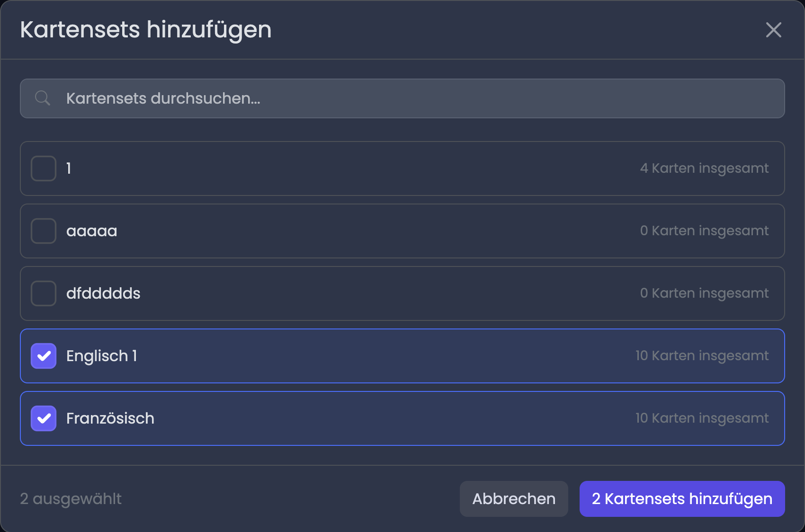Click the Französisch label
805x532 pixels.
tap(110, 418)
